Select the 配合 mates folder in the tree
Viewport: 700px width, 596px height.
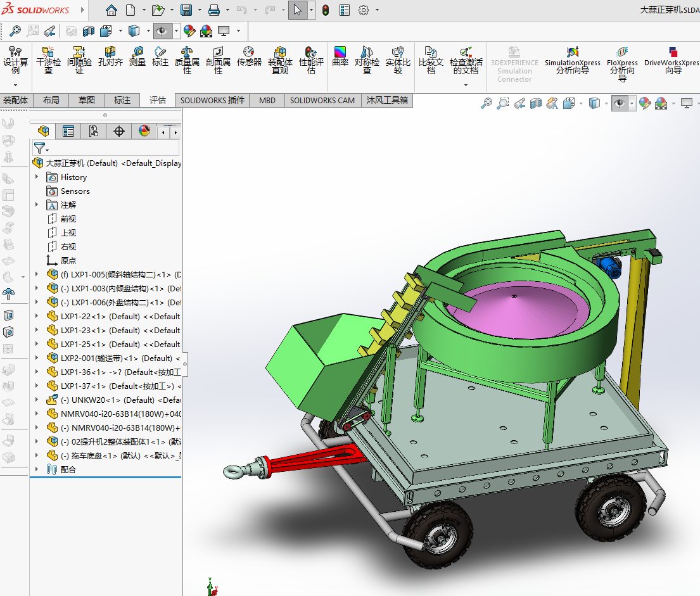click(68, 469)
